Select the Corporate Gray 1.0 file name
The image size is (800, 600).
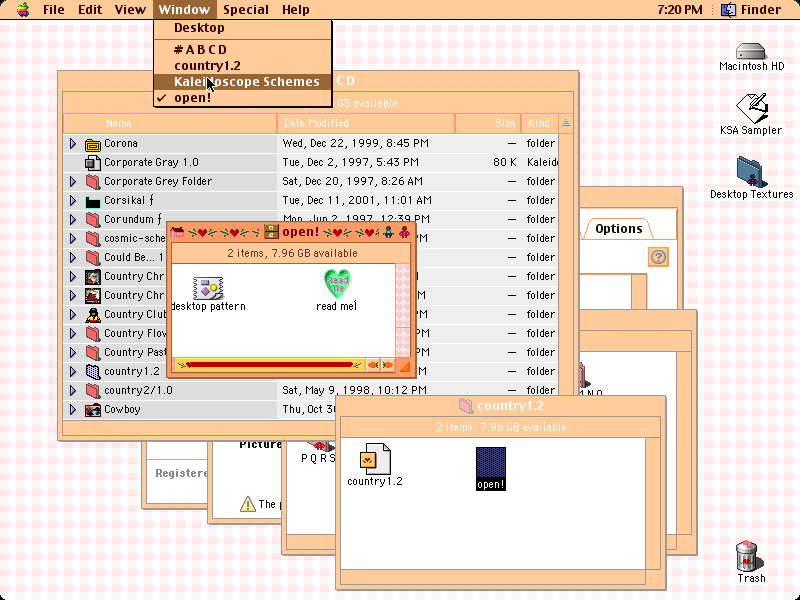pos(152,163)
